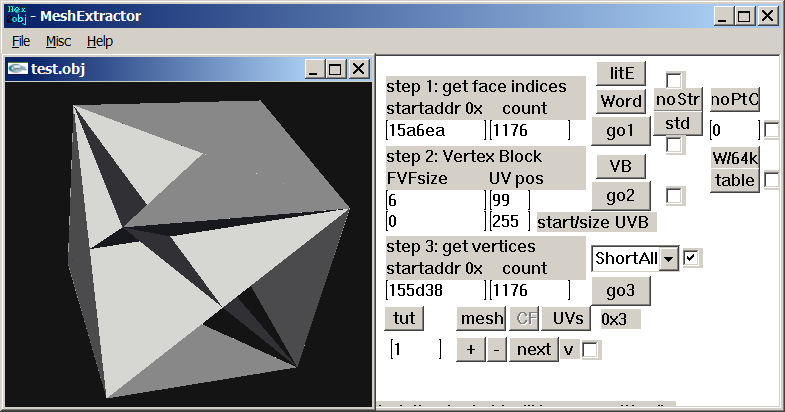785x412 pixels.
Task: Open the Misc menu
Action: coord(58,41)
